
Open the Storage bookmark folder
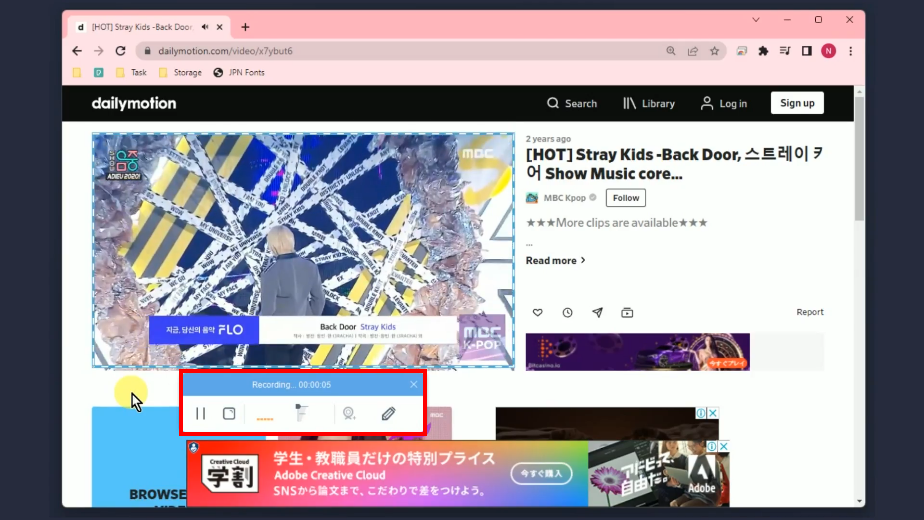[x=180, y=73]
